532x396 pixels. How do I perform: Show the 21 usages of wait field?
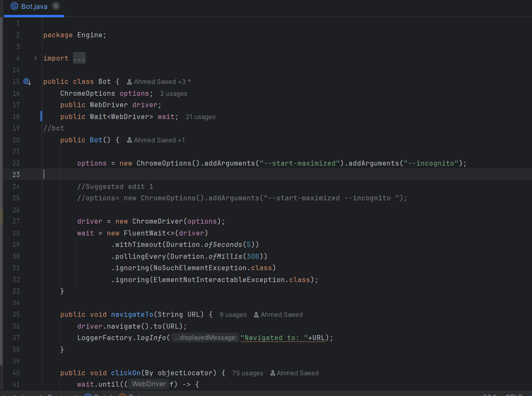201,117
